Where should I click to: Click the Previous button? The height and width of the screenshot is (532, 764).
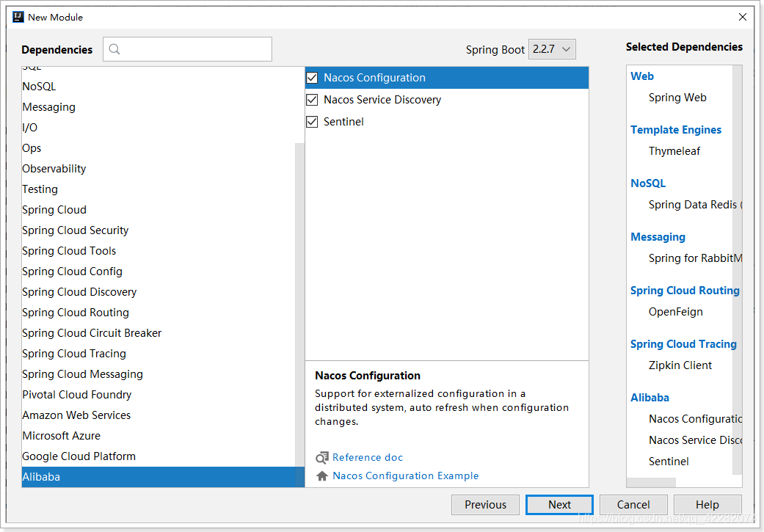pyautogui.click(x=485, y=505)
